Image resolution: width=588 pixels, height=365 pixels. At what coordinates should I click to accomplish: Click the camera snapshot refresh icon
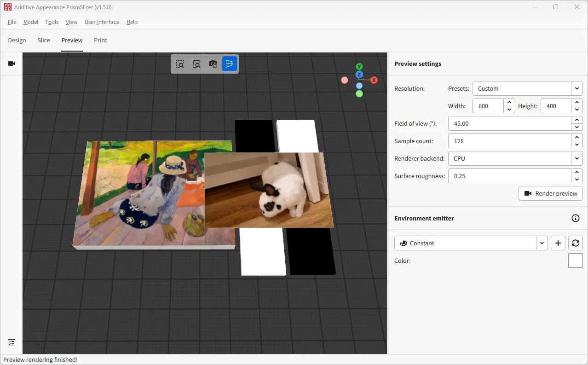(x=213, y=64)
